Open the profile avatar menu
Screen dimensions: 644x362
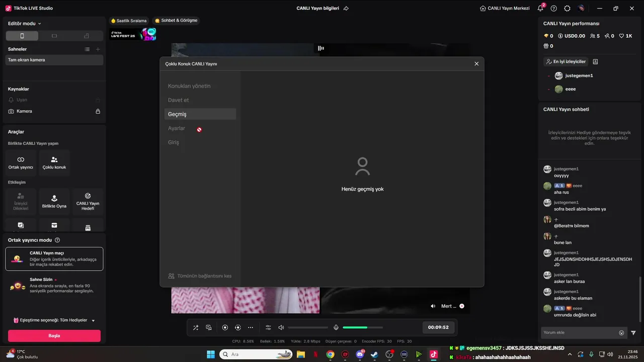pos(581,8)
